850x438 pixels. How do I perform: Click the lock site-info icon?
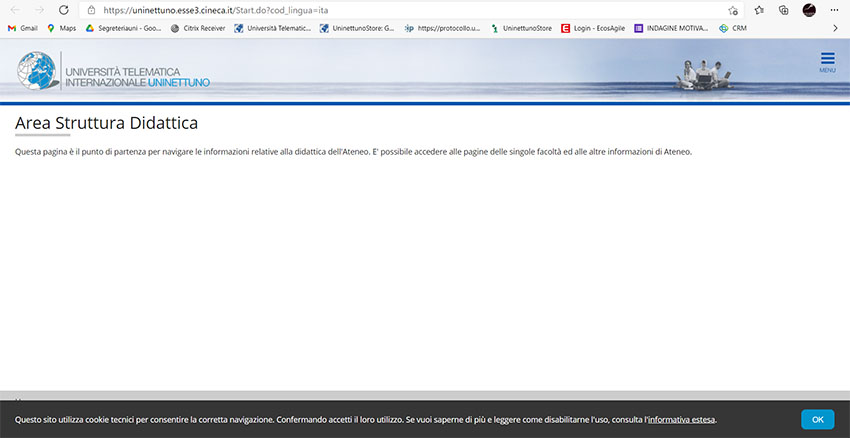tap(91, 10)
